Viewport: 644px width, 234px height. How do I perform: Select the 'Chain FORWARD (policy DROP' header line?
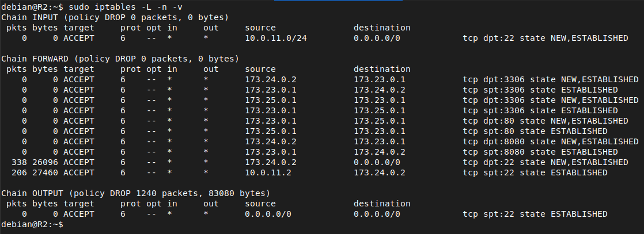point(120,59)
